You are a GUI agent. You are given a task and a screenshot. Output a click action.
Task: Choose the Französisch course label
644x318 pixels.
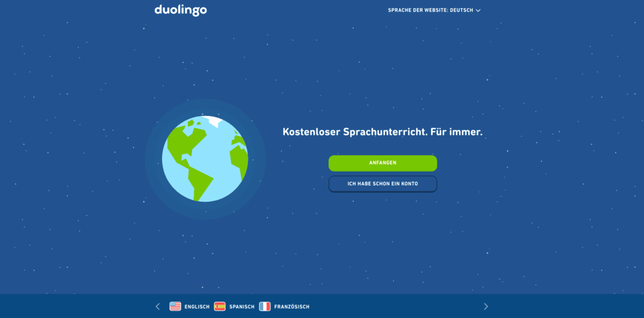pos(291,307)
